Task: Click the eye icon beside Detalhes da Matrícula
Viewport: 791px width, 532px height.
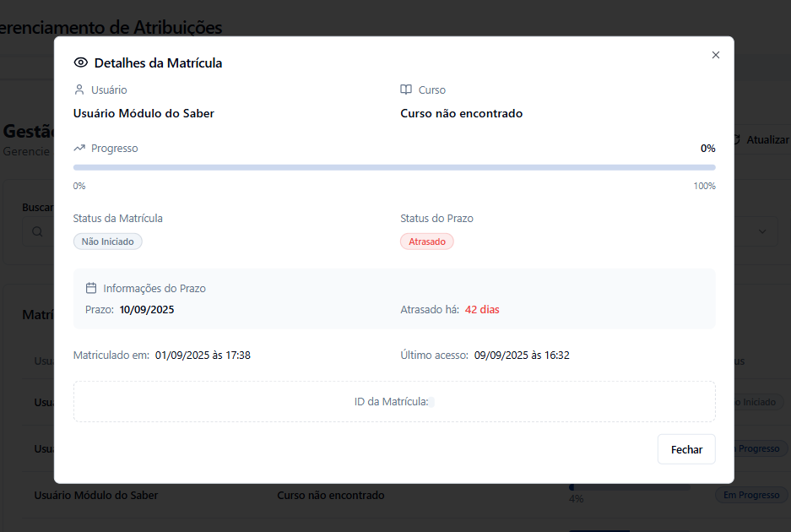Action: click(x=81, y=62)
